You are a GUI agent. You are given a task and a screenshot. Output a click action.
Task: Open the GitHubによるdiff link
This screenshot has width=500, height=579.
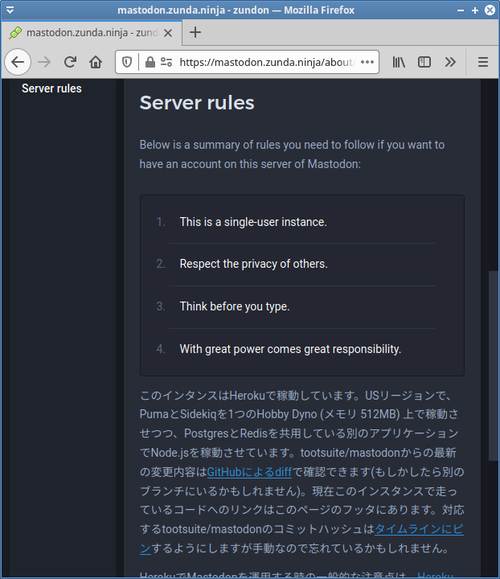[x=249, y=472]
